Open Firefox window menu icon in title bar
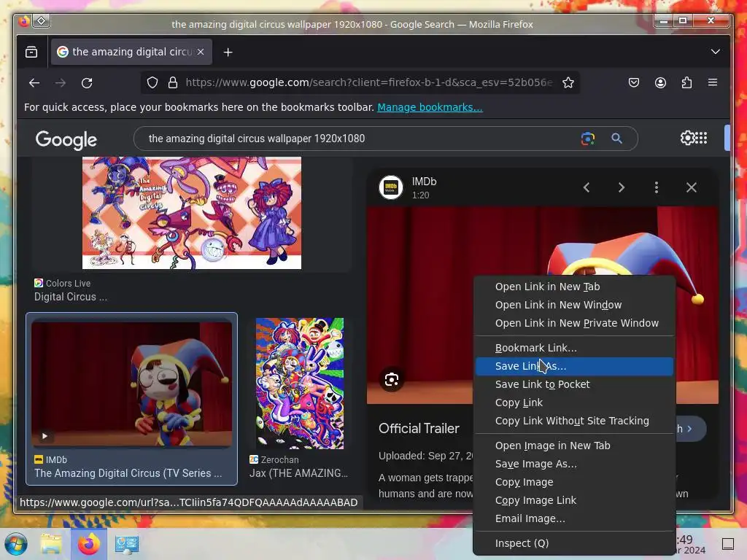The width and height of the screenshot is (747, 560). [24, 21]
